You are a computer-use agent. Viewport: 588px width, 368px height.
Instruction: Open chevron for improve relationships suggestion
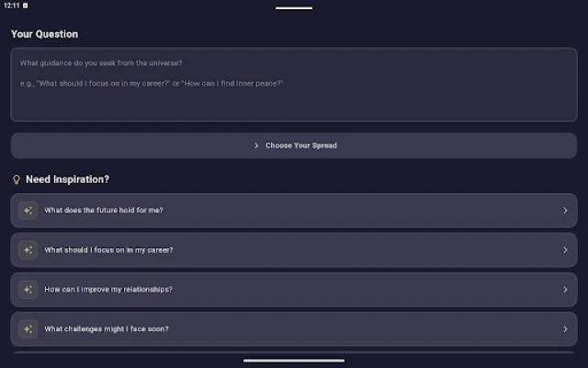tap(565, 290)
